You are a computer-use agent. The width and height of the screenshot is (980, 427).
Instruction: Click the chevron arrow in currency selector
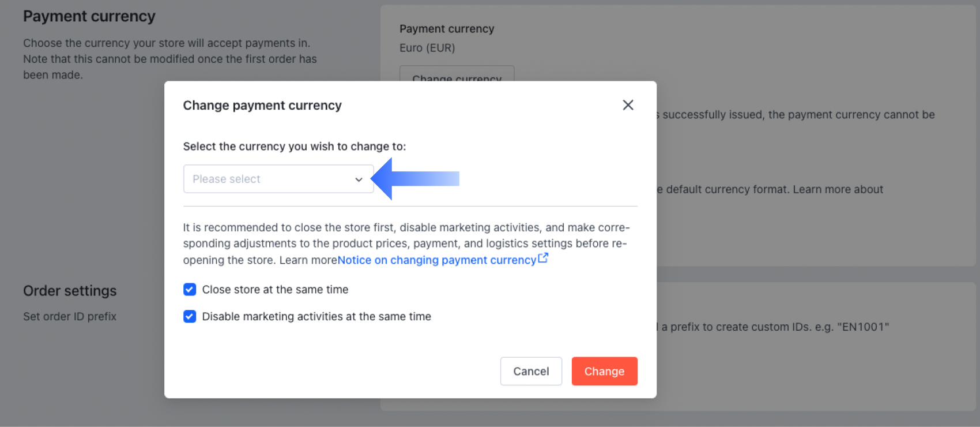click(359, 179)
